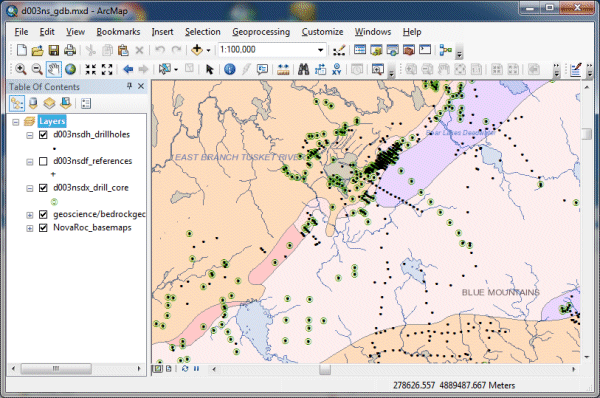
Task: Click the Table Of Contents horizontal scrollbar
Action: click(56, 369)
